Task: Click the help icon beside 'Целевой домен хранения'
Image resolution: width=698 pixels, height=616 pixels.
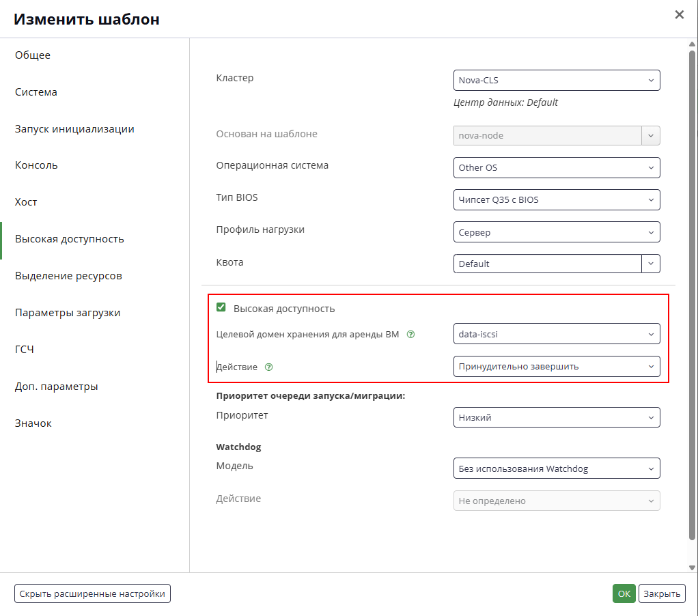Action: point(411,334)
